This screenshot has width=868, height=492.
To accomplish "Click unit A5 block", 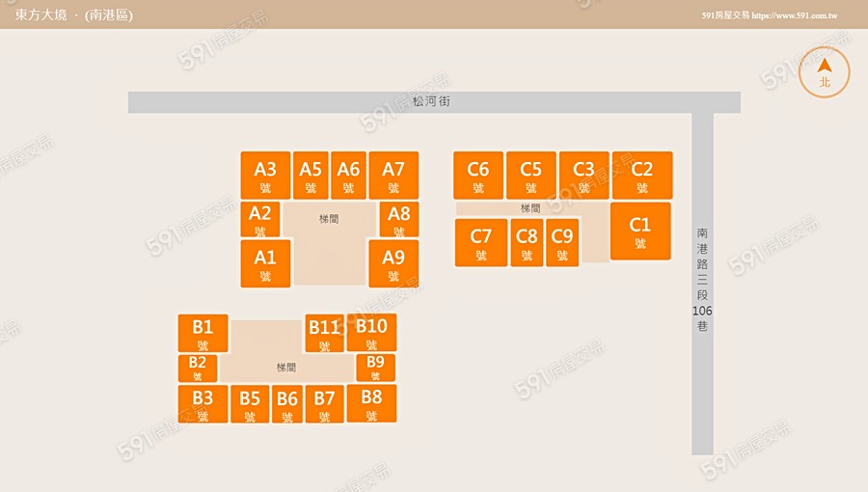I will coord(311,176).
